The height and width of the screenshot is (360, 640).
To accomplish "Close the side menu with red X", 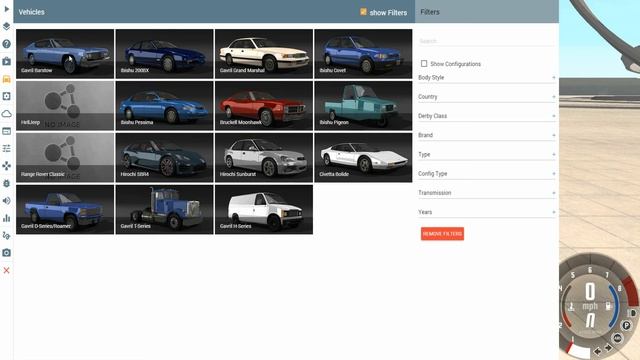I will coord(7,270).
